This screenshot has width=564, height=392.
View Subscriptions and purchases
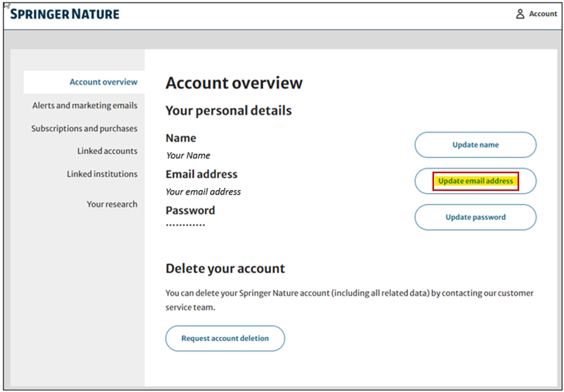click(85, 128)
